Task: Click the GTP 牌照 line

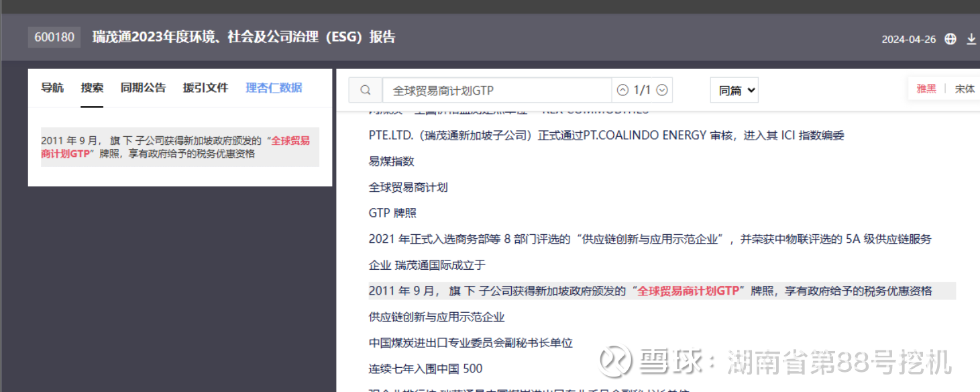Action: tap(392, 213)
